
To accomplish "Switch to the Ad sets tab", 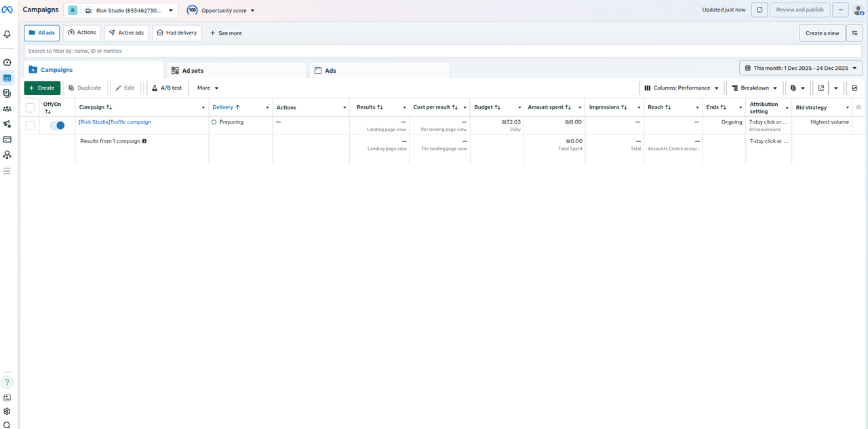I will tap(237, 71).
